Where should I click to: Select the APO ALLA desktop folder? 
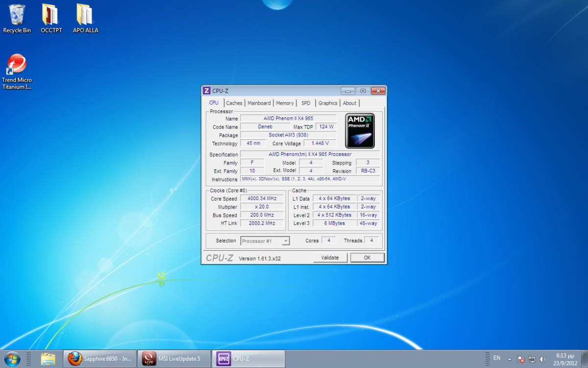tap(85, 19)
